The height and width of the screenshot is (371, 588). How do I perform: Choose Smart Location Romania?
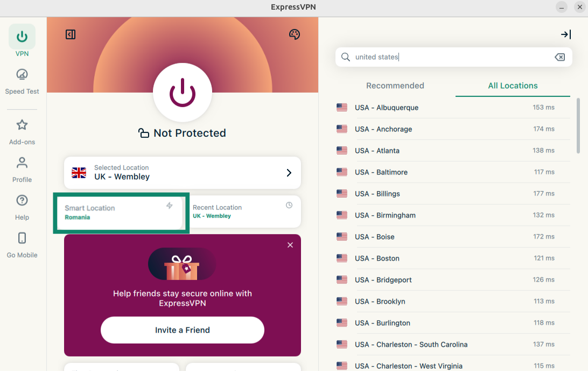tap(121, 212)
